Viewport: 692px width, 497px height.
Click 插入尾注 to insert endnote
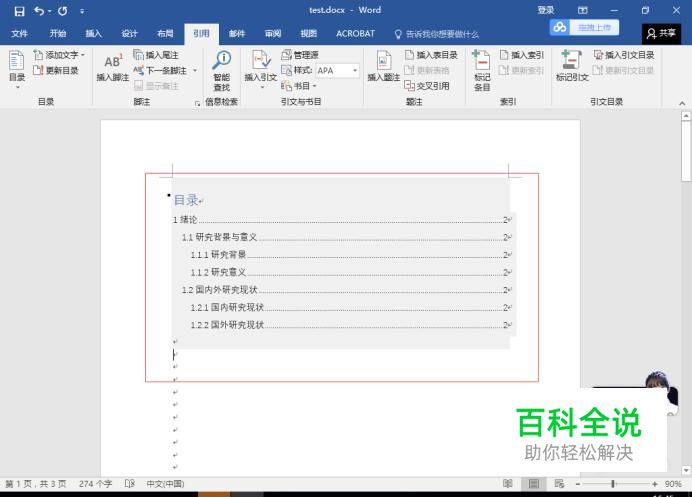point(156,55)
